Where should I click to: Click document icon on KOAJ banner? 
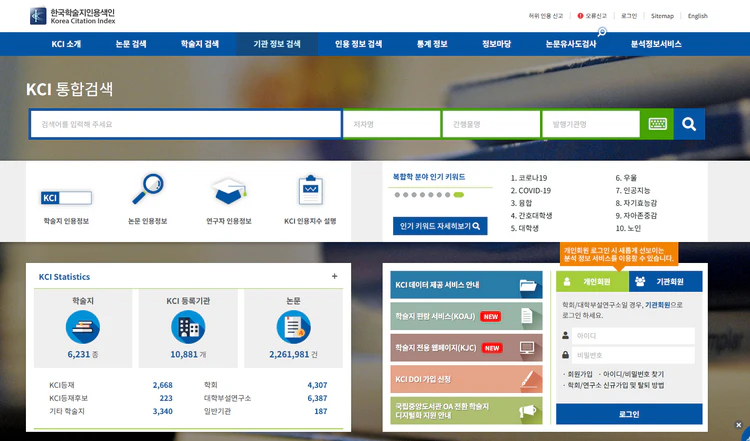pyautogui.click(x=527, y=316)
